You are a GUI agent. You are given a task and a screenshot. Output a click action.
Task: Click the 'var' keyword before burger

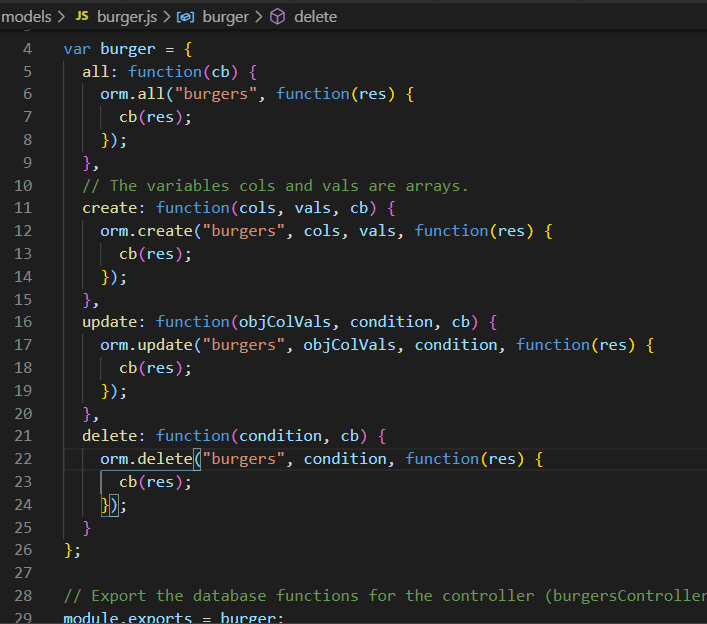click(x=77, y=48)
